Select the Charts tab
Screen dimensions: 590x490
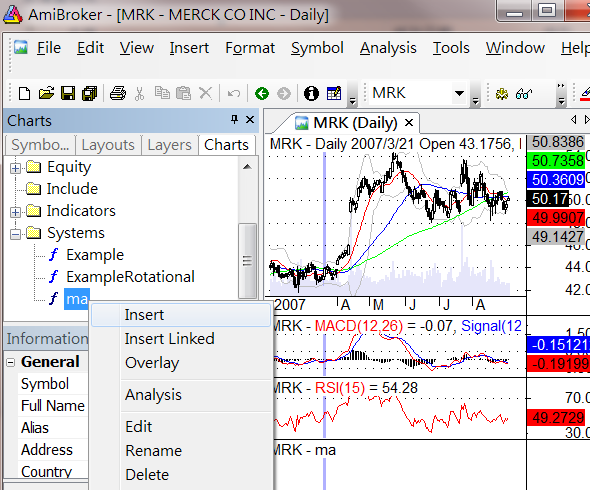pos(226,145)
